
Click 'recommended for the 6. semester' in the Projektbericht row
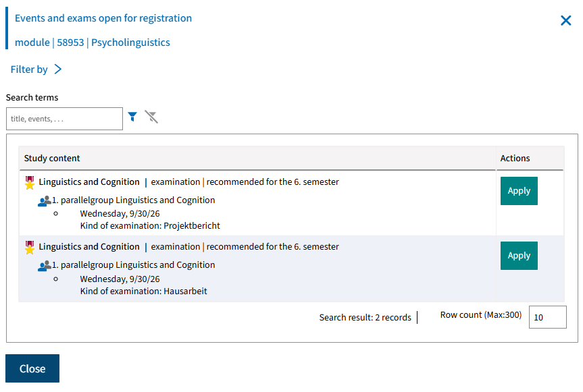click(272, 182)
